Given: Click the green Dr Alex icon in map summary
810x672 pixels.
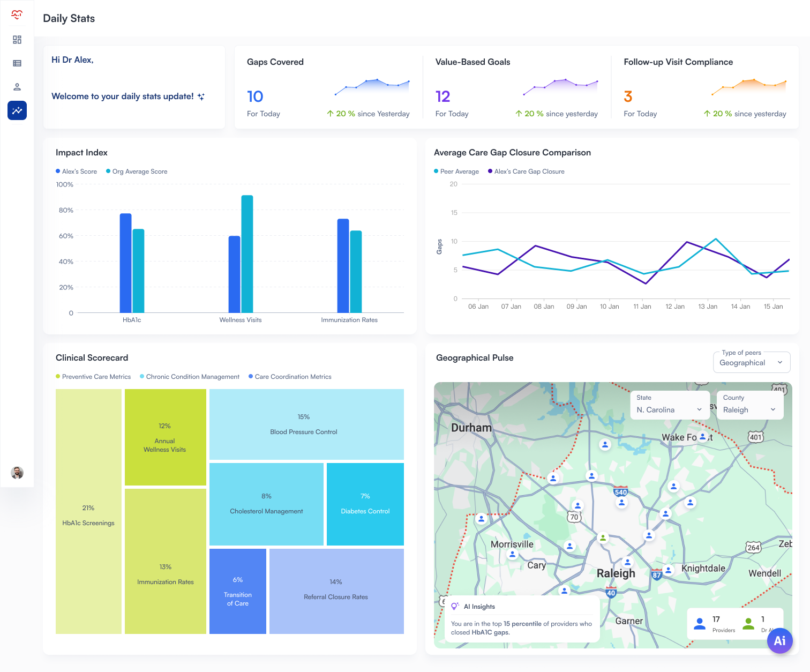Looking at the screenshot, I should click(x=748, y=623).
